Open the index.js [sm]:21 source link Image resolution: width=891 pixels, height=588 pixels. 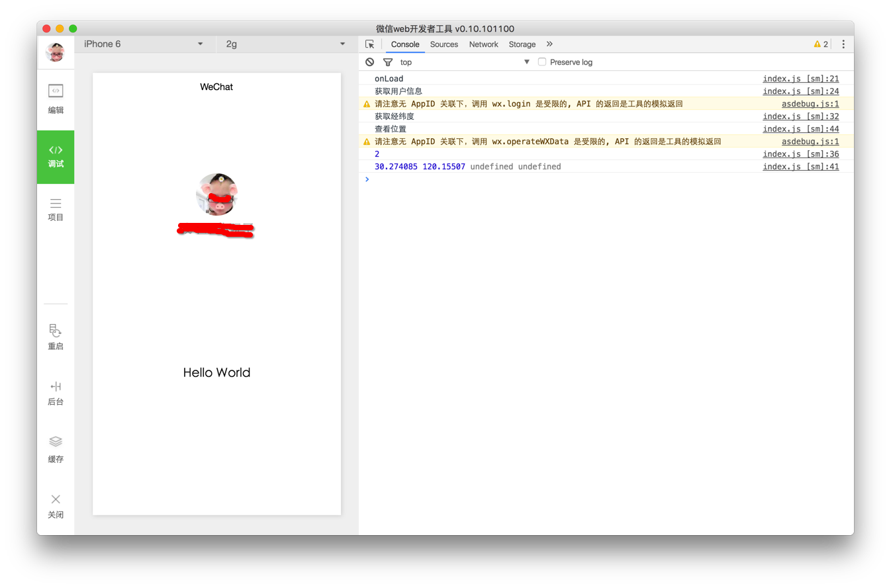click(800, 79)
